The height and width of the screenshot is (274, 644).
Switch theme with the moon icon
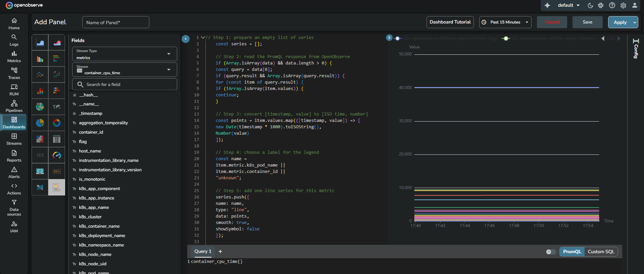coord(590,5)
